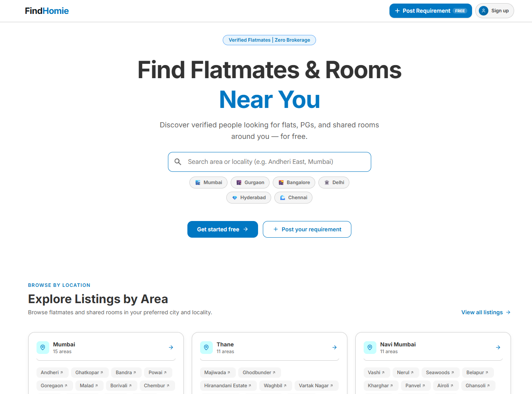This screenshot has width=532, height=394.
Task: Click the arrow icon on Mumbai card
Action: pos(171,348)
